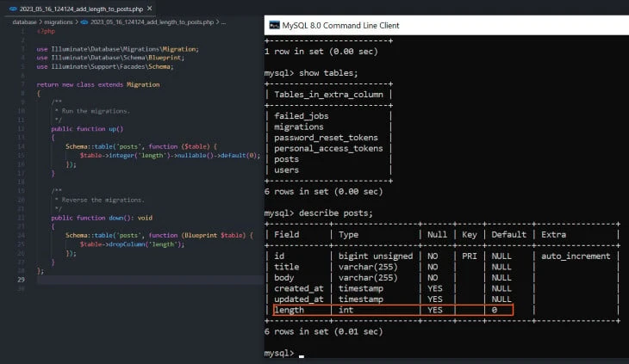Click the 'show tables;' command in the terminal

(328, 73)
